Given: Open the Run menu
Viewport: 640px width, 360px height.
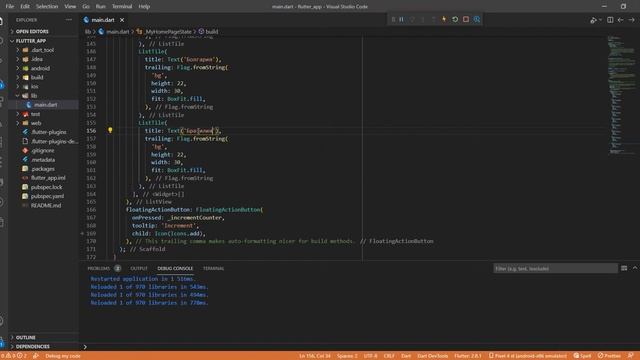Looking at the screenshot, I should pyautogui.click(x=100, y=7).
